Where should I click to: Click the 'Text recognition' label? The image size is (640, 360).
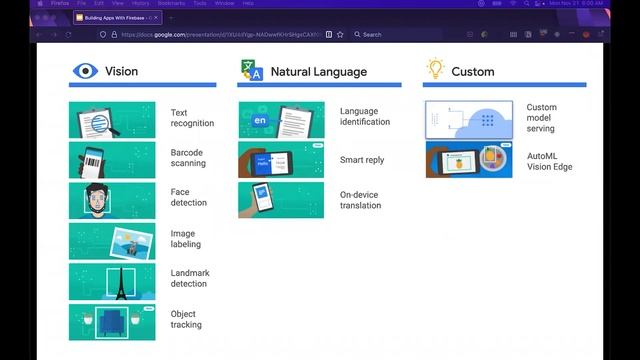pos(192,118)
